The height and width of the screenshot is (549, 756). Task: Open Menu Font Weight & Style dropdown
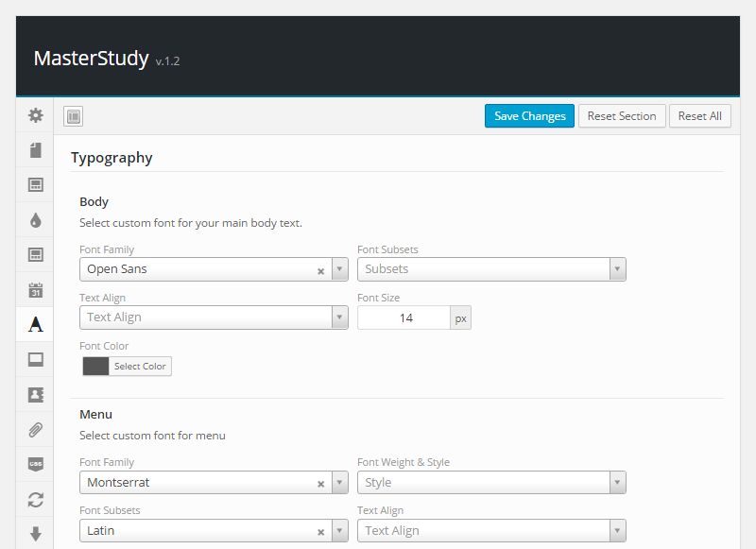(491, 483)
